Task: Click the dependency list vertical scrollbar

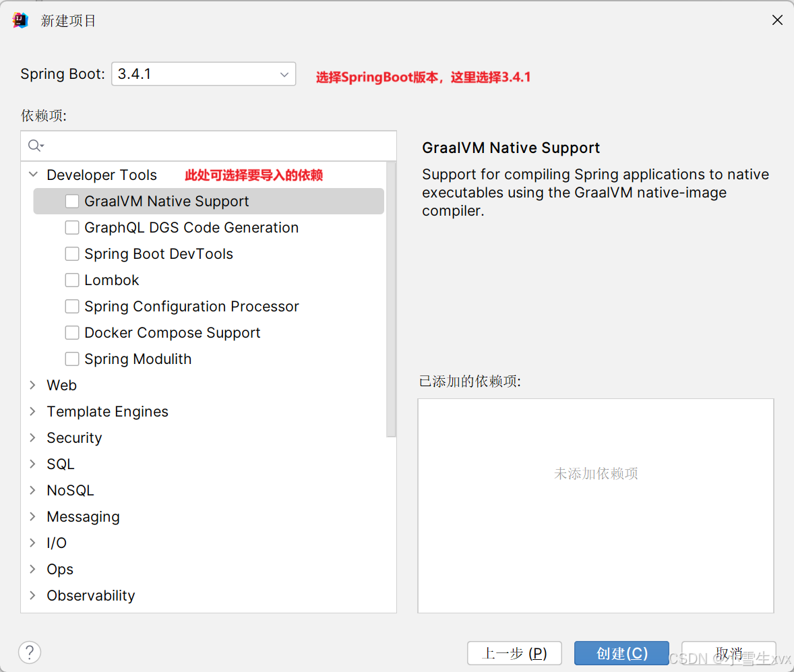Action: [391, 299]
